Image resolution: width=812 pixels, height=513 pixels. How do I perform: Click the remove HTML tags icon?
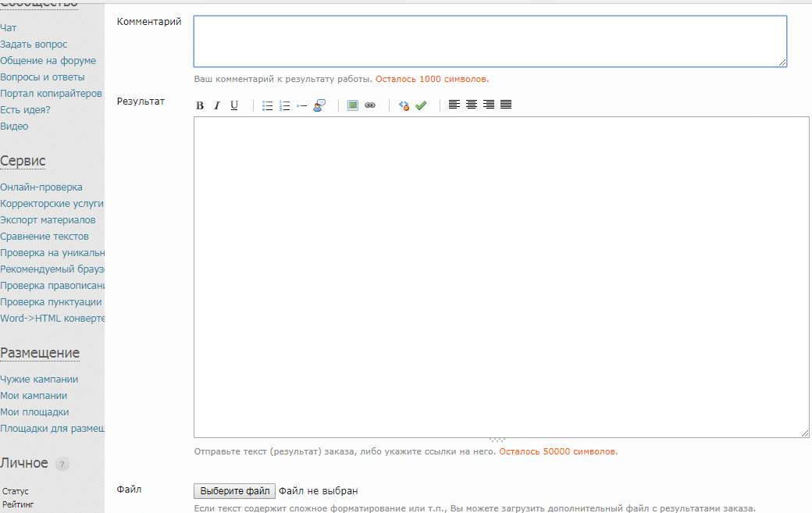(x=404, y=105)
